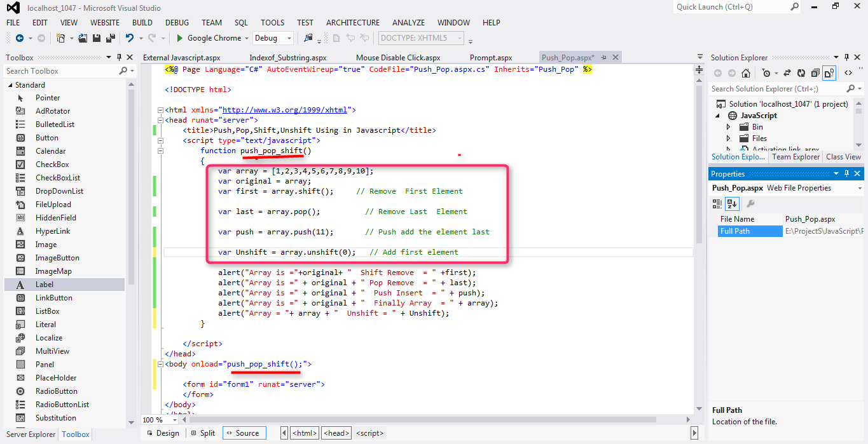Open the Class View tab
868x444 pixels.
coord(843,157)
